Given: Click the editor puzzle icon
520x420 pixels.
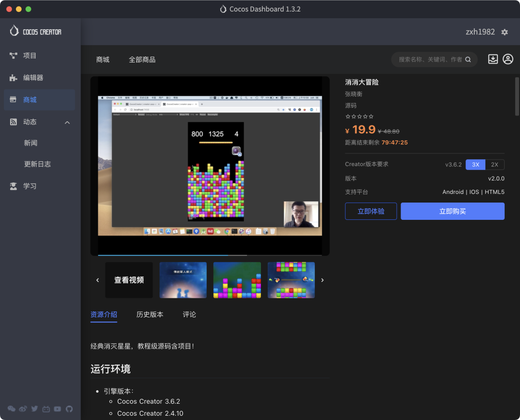Looking at the screenshot, I should [x=13, y=77].
